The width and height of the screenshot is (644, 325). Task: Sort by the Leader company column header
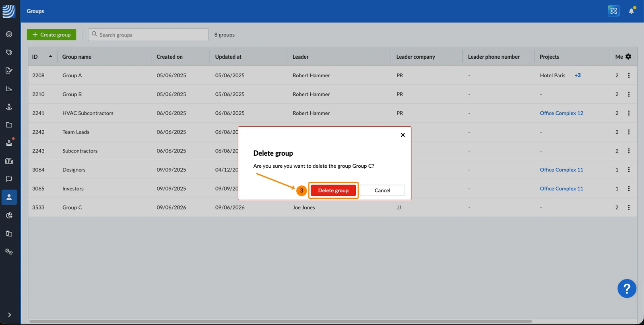pos(415,57)
